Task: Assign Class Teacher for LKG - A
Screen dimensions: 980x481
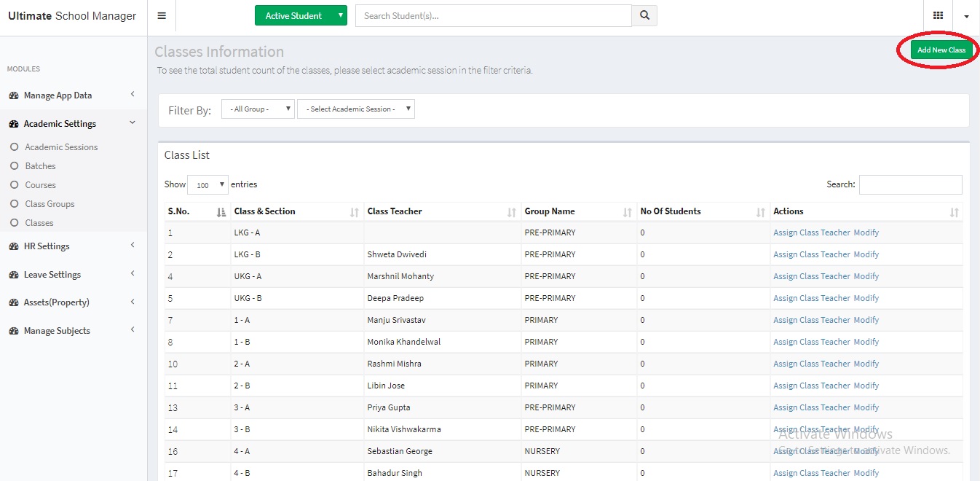Action: pos(812,232)
